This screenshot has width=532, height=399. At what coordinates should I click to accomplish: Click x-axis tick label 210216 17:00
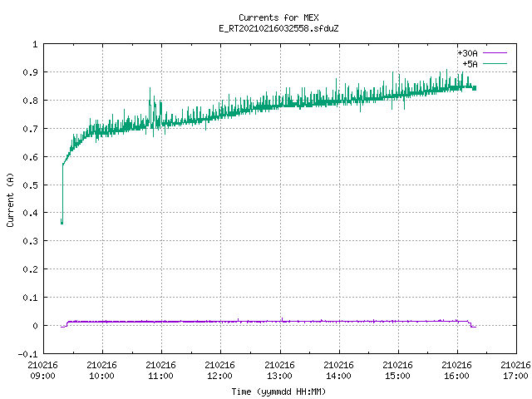pos(515,370)
